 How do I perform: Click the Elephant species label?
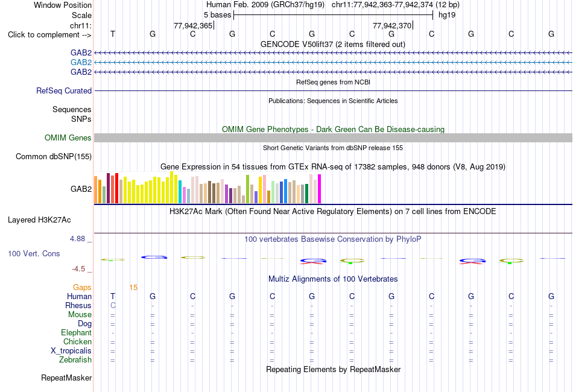pos(77,332)
